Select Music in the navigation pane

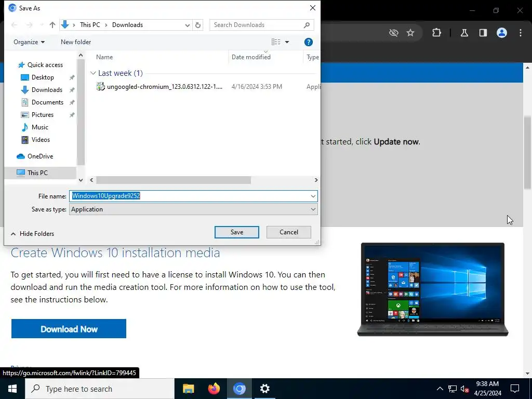(39, 127)
